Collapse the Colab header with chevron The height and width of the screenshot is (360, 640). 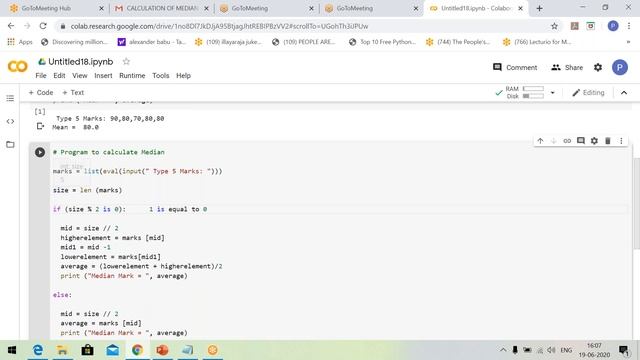(x=624, y=93)
